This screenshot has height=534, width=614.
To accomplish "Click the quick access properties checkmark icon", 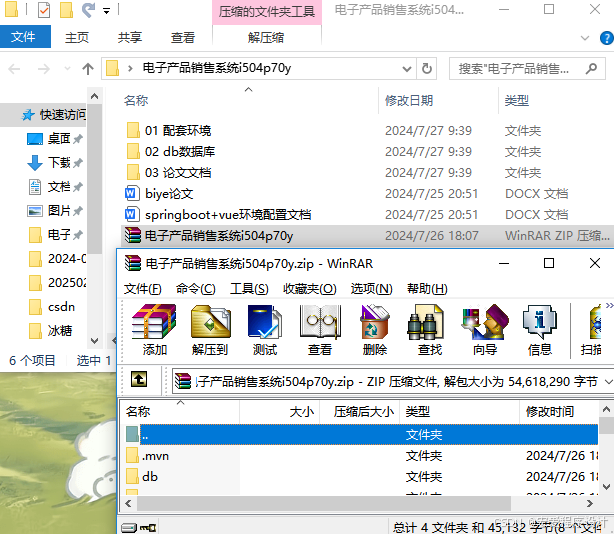I will [44, 10].
